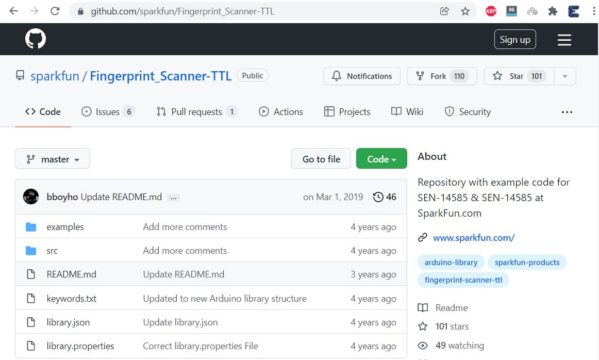Open the src row Add more comments commit
Viewport: 599px width, 360px height.
point(185,251)
